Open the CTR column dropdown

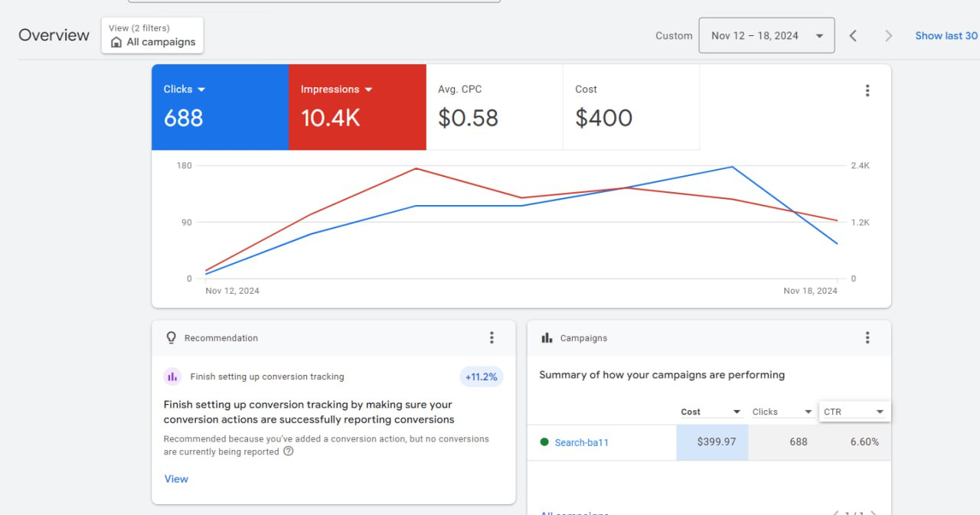coord(854,412)
